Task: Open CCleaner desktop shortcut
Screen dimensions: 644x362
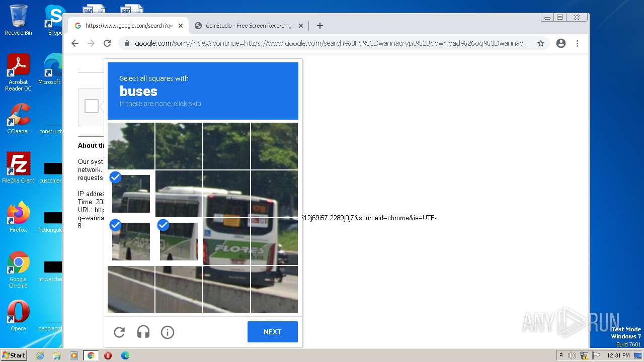Action: coord(18,119)
